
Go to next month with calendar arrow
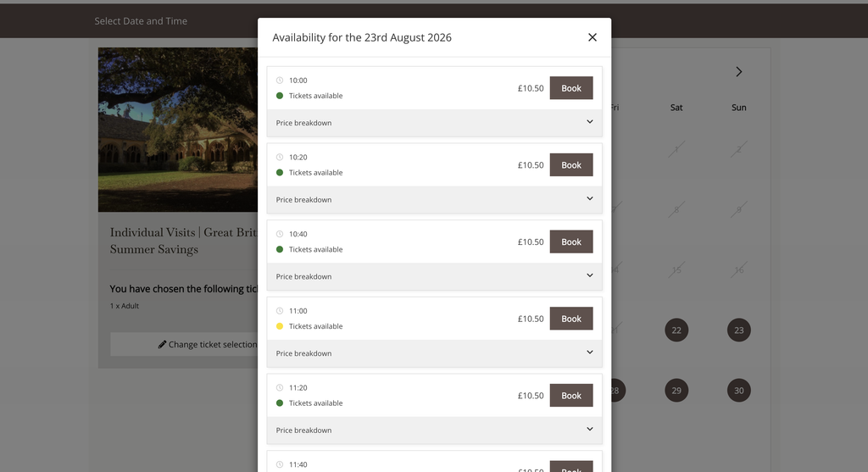738,72
